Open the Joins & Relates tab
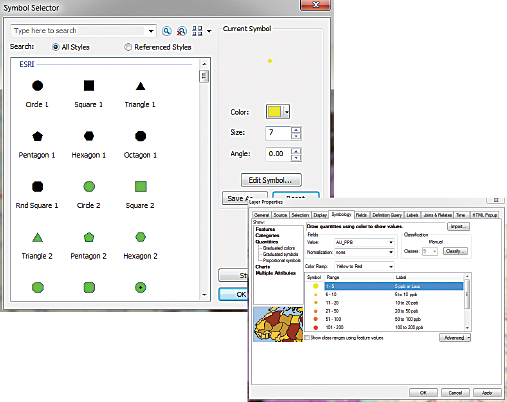Image resolution: width=507 pixels, height=402 pixels. coord(437,215)
